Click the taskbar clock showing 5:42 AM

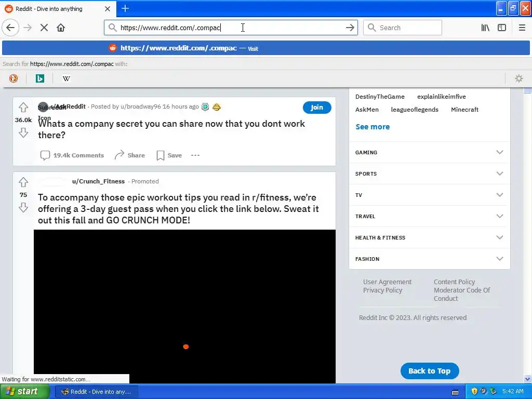pos(513,392)
